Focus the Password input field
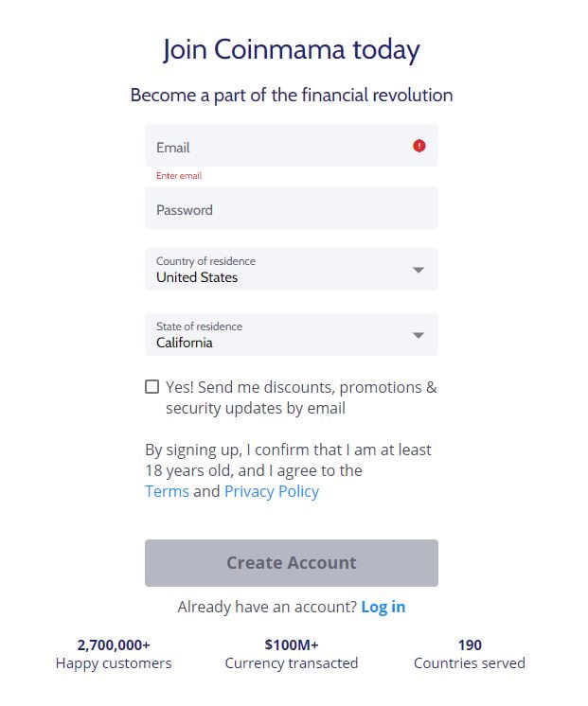 point(291,208)
